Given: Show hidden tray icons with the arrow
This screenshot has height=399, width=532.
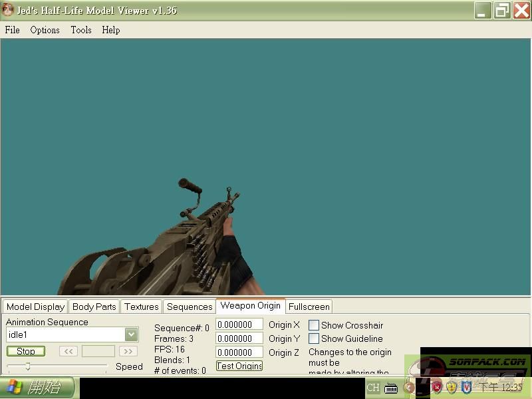Looking at the screenshot, I should [409, 388].
